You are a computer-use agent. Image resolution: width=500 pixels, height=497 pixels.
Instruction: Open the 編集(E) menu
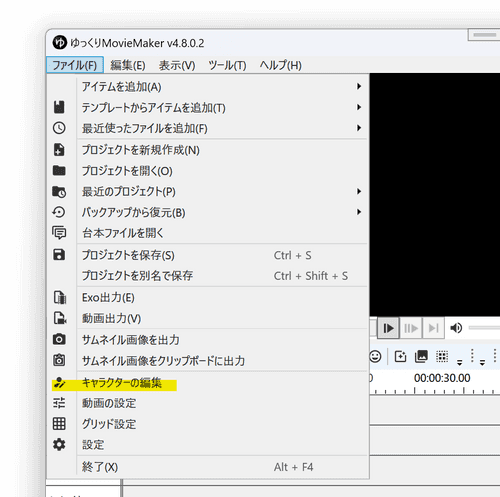(128, 65)
